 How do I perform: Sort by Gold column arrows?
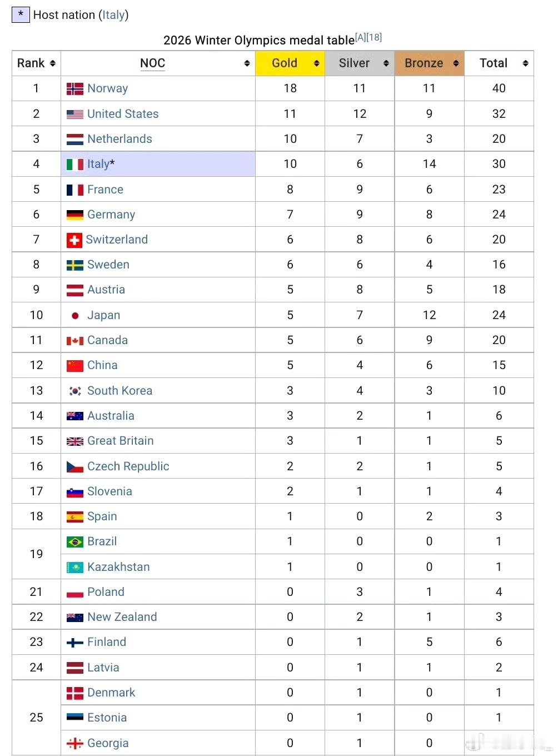tap(317, 63)
